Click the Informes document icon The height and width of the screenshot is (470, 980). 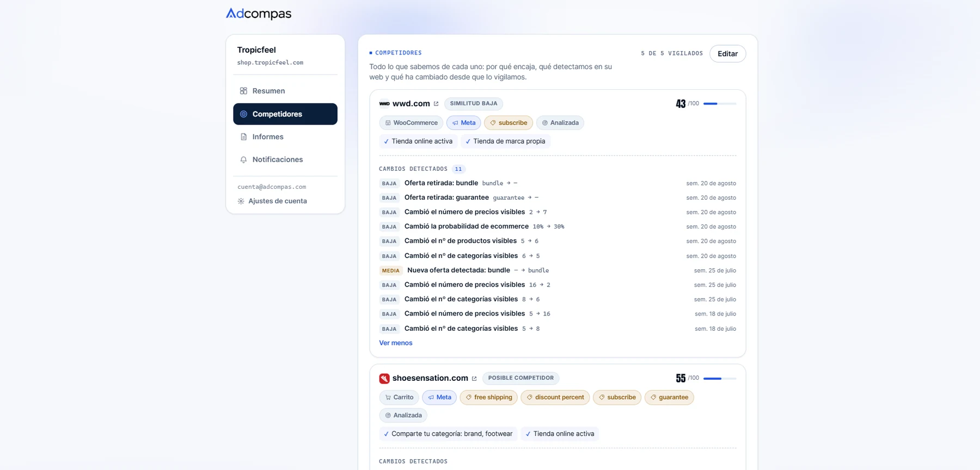(243, 137)
